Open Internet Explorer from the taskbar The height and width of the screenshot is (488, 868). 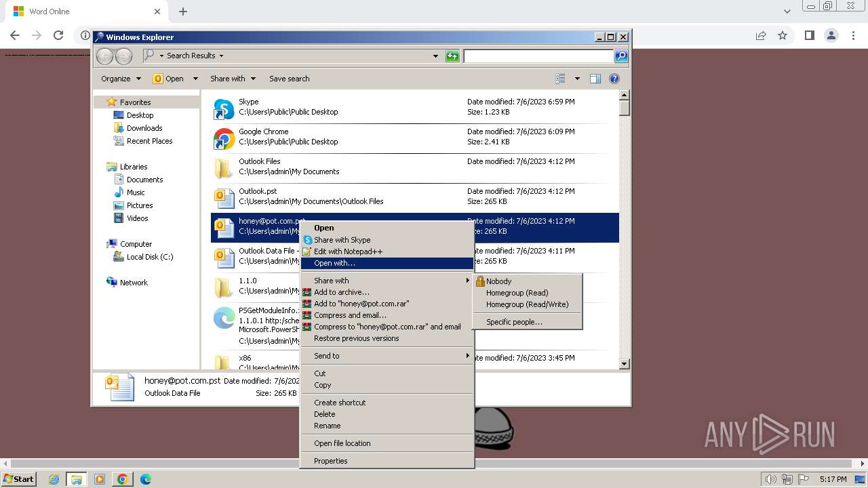(54, 479)
